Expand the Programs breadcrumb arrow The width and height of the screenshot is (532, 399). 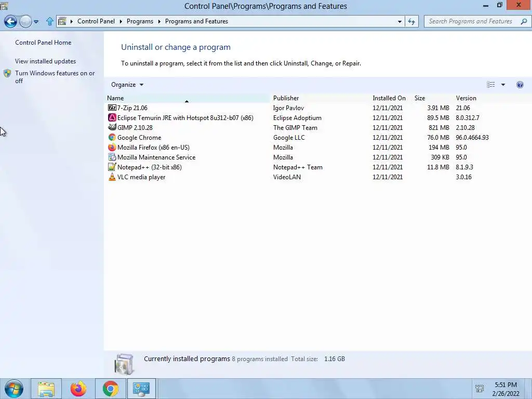(159, 21)
